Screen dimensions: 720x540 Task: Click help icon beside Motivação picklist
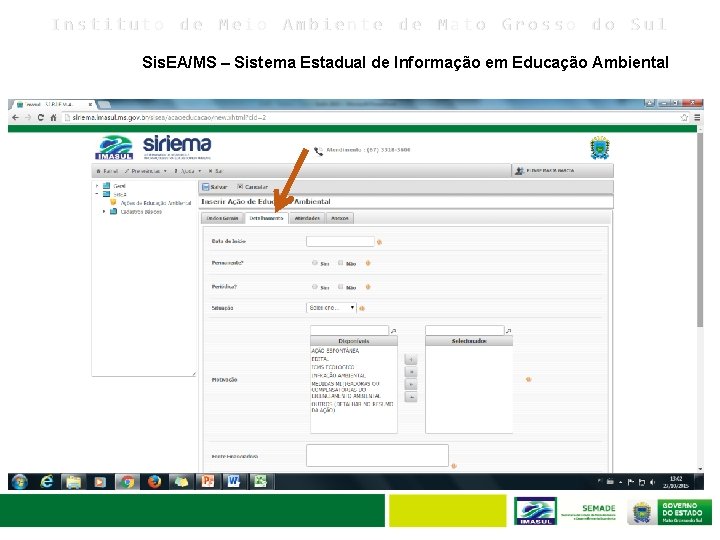pyautogui.click(x=529, y=380)
